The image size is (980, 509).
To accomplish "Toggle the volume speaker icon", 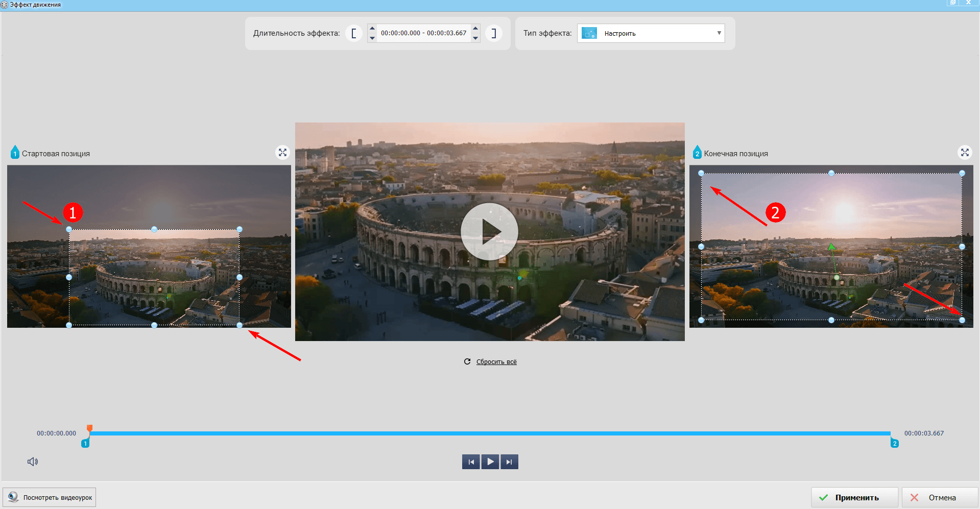I will (x=33, y=462).
